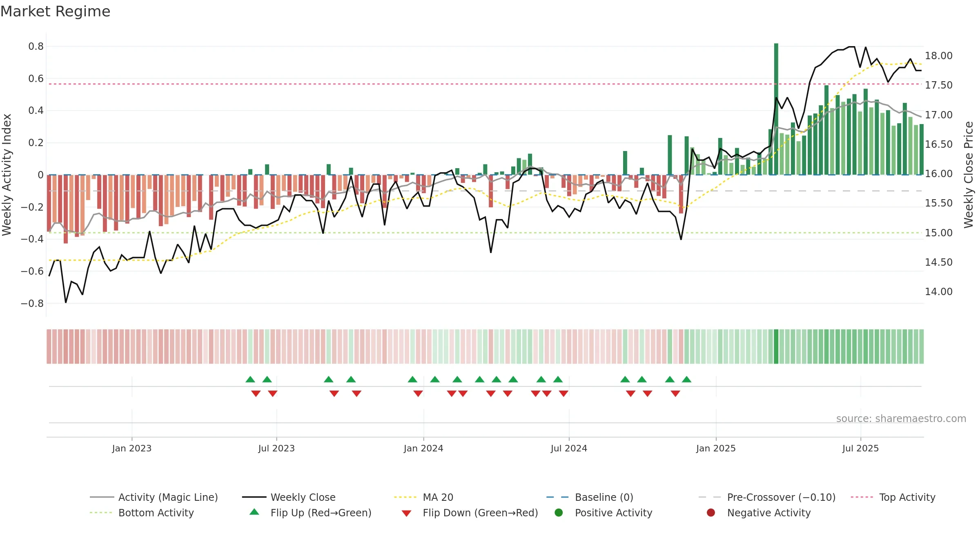Click the 14.00 price axis tick

938,292
